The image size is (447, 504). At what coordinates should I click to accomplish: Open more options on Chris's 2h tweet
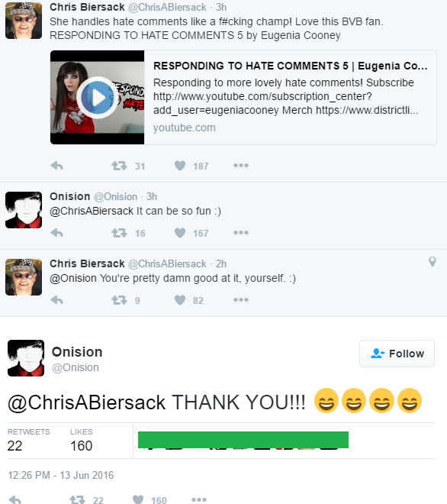(241, 299)
